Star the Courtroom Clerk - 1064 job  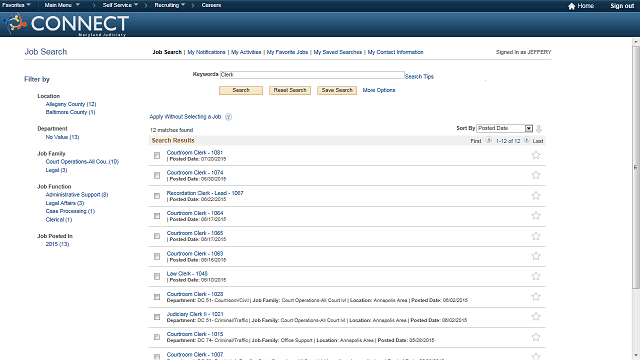coord(536,216)
